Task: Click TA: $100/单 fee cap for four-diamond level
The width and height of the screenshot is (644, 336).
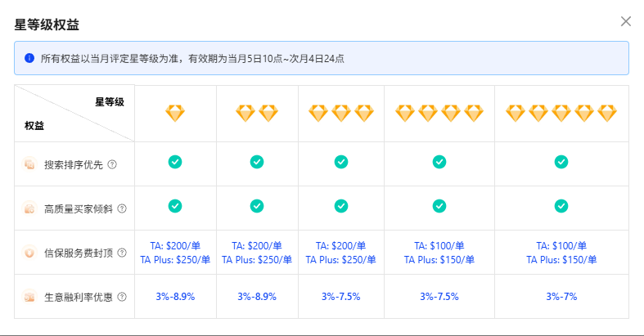Action: click(x=439, y=245)
